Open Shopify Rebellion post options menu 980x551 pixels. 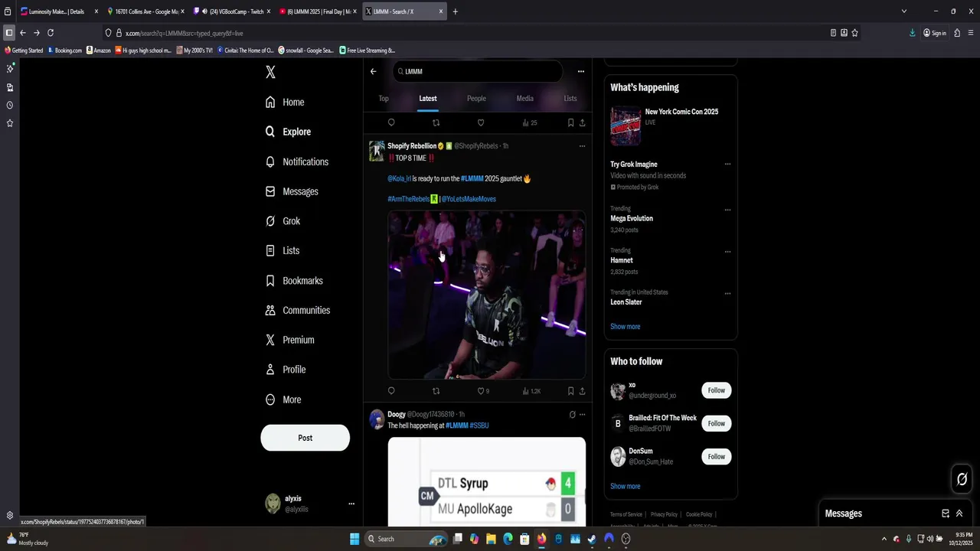coord(582,146)
